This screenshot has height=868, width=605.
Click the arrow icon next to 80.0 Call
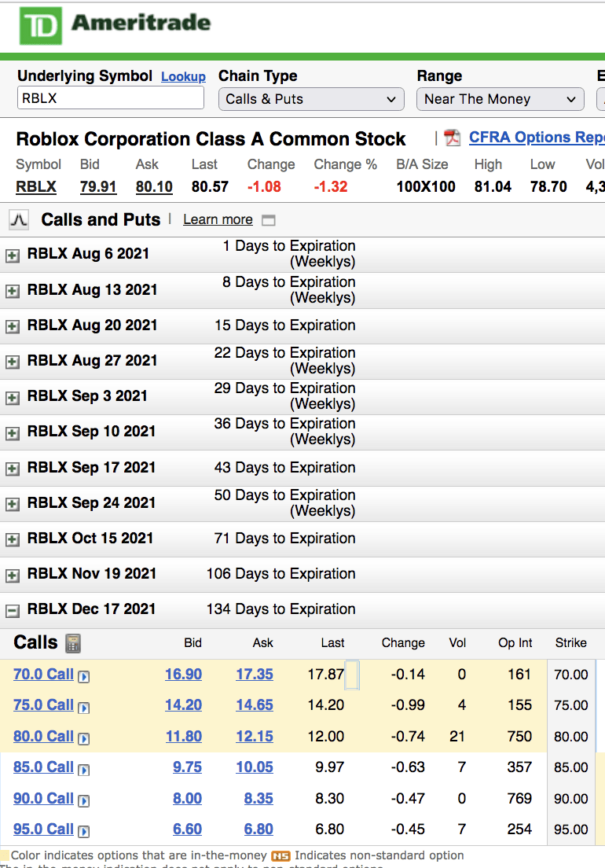click(83, 738)
